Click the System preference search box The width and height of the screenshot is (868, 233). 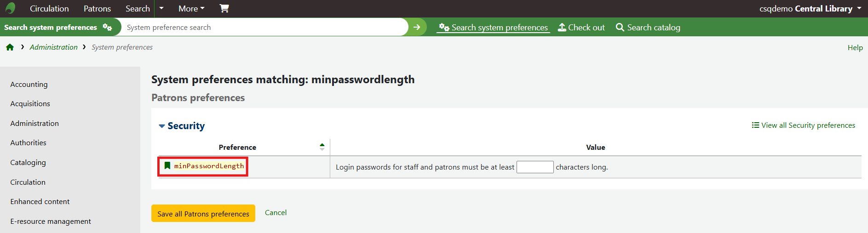(264, 28)
